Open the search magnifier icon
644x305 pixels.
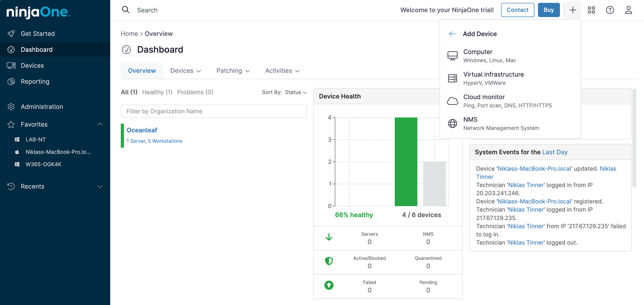click(x=126, y=10)
